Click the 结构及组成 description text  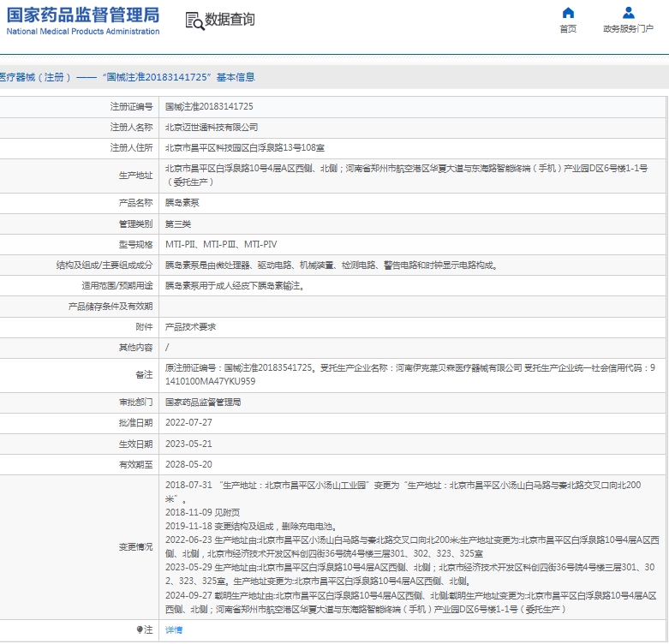[x=332, y=265]
